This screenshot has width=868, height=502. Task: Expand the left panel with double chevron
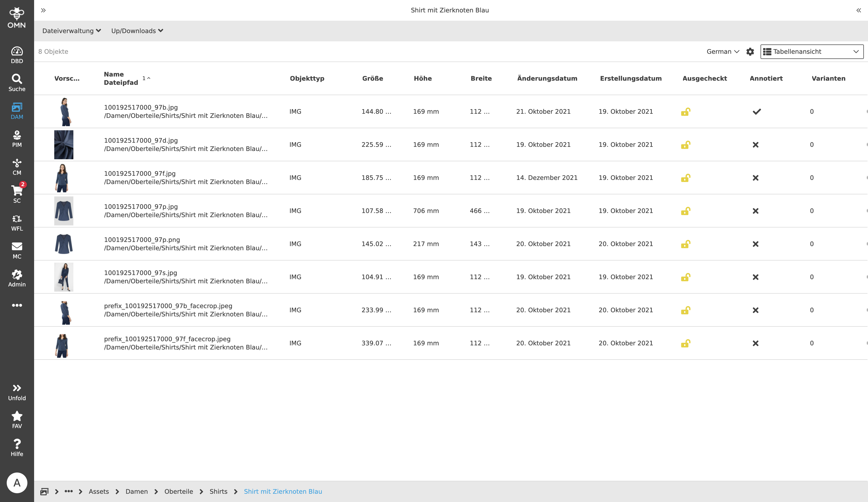(43, 10)
